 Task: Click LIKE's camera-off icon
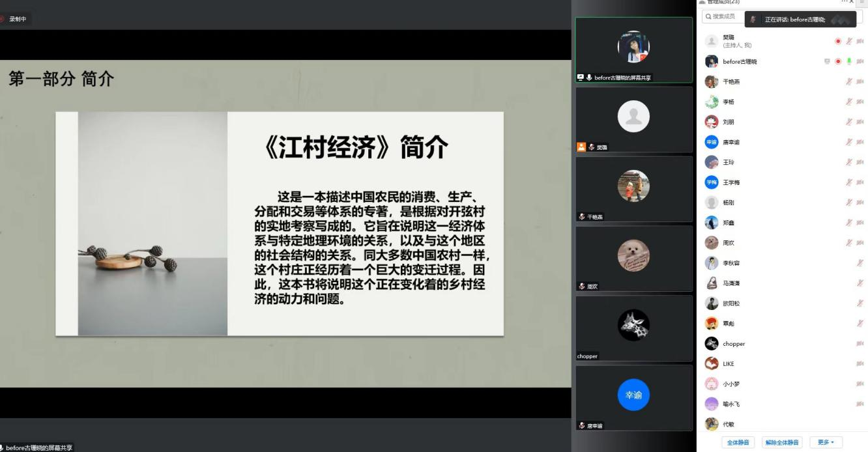tap(860, 364)
